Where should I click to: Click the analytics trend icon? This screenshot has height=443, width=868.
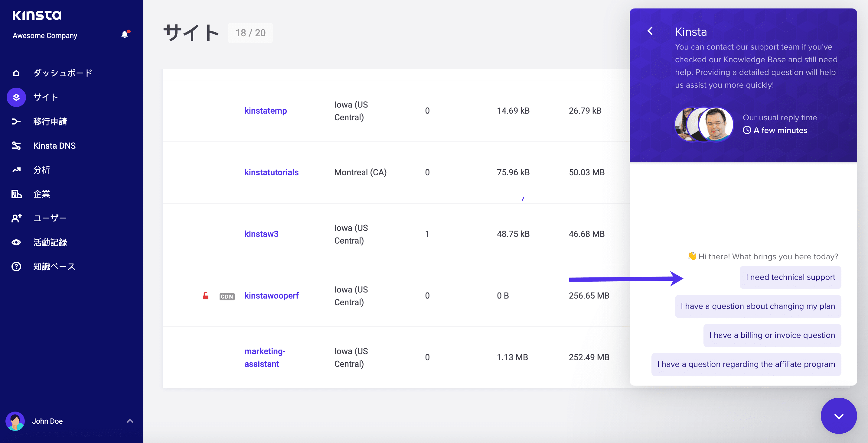(x=16, y=170)
